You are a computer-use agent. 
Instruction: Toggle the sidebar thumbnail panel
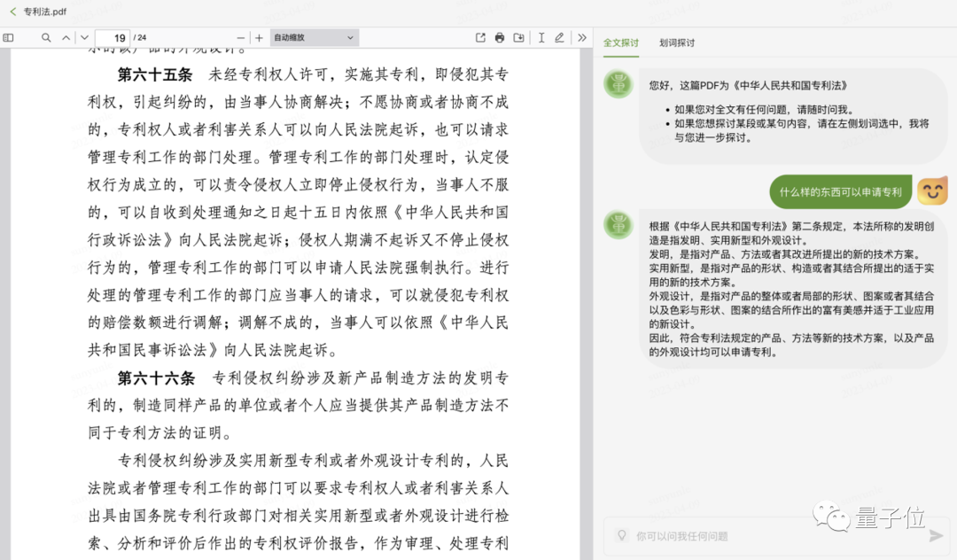pos(9,38)
